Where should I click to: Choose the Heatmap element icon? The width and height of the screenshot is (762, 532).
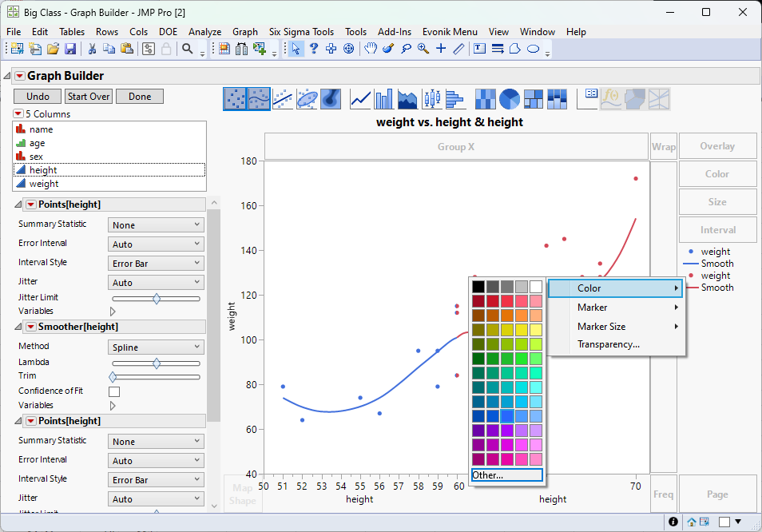pos(485,99)
